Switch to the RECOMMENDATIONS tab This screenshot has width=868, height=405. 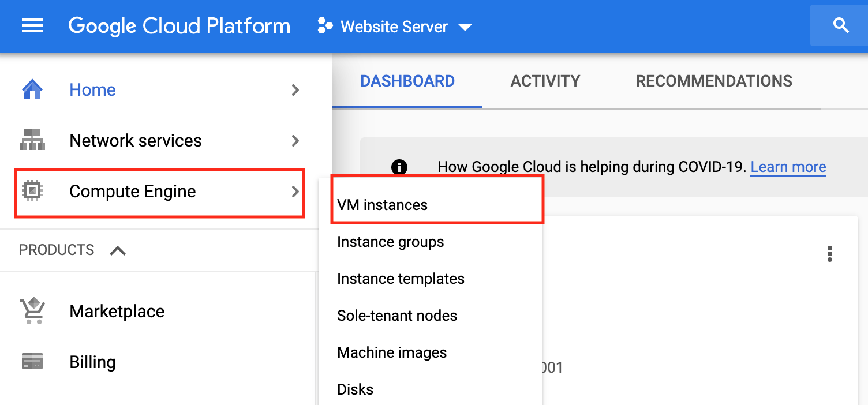coord(714,81)
